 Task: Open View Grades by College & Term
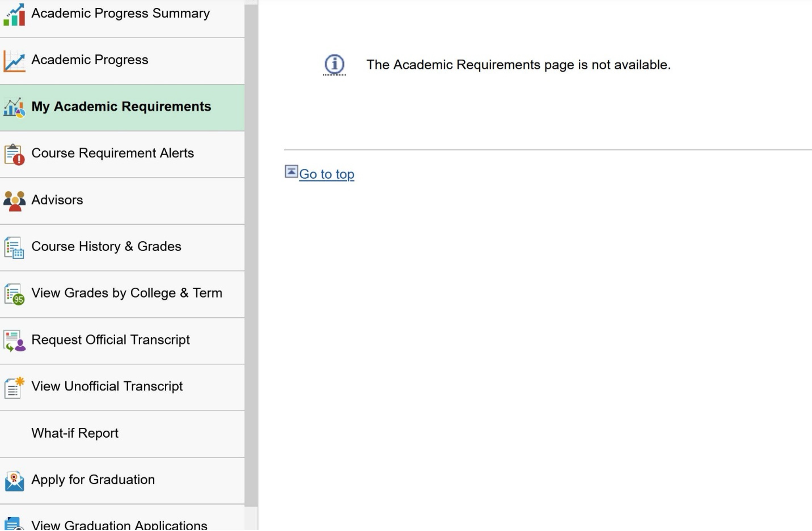[122, 295]
